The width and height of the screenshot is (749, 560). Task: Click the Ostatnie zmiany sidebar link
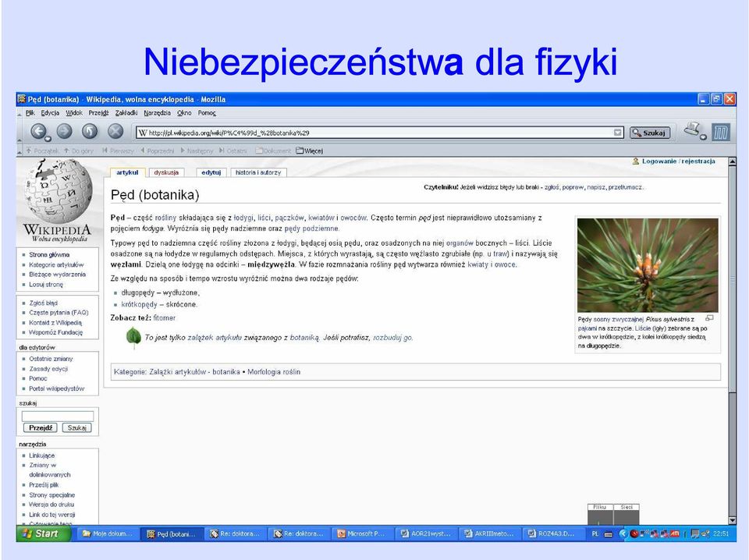(51, 359)
